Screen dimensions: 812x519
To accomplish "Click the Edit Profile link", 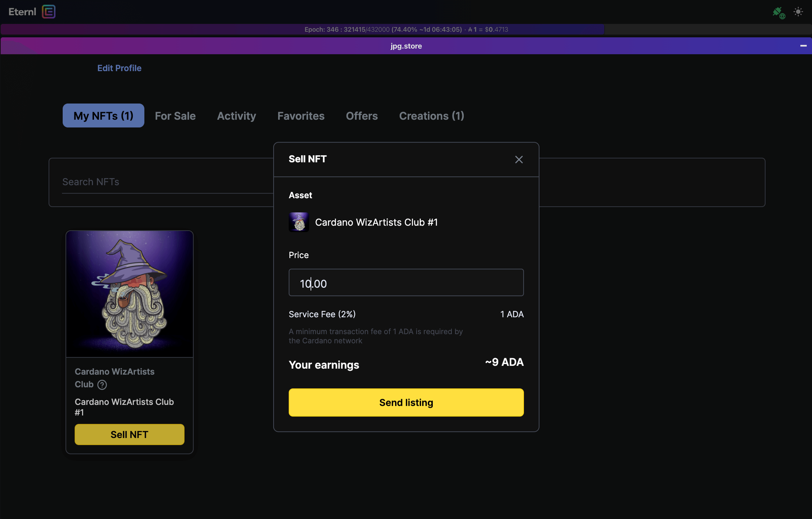I will tap(119, 68).
